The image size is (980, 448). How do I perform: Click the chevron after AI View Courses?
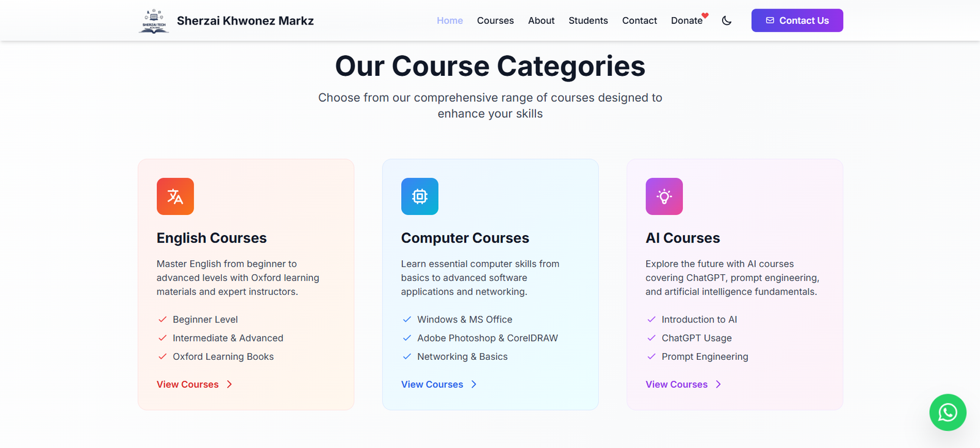(718, 384)
